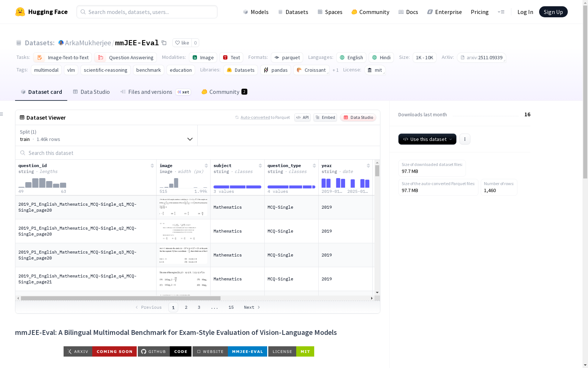Click in the Search this dataset field

[x=198, y=153]
